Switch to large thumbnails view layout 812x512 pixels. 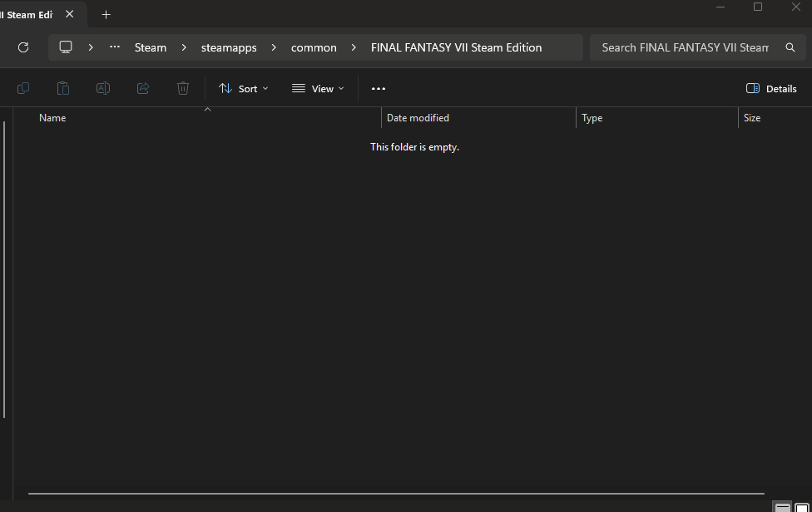tap(802, 507)
